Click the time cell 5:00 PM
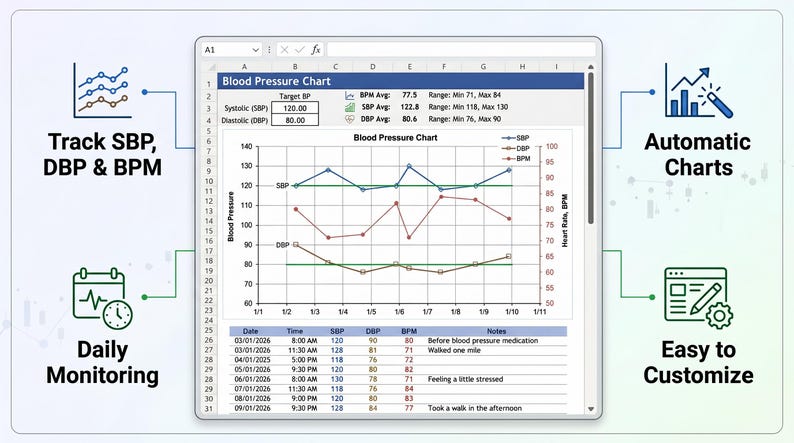The image size is (794, 443). tap(304, 359)
